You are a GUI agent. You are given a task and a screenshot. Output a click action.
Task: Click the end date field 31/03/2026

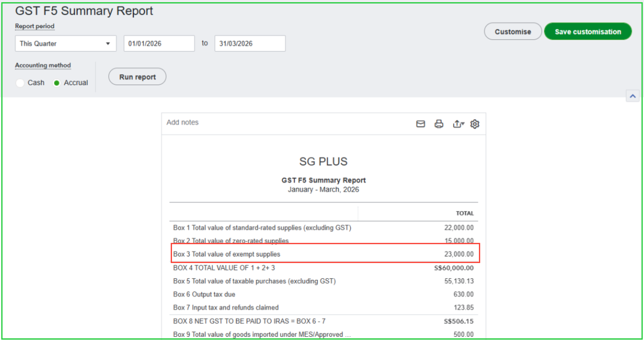250,44
